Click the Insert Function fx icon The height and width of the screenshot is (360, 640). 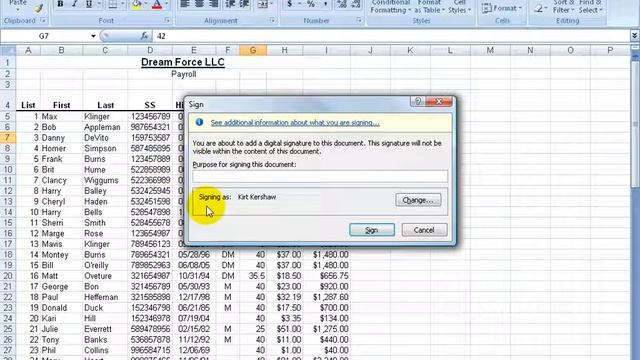[144, 36]
